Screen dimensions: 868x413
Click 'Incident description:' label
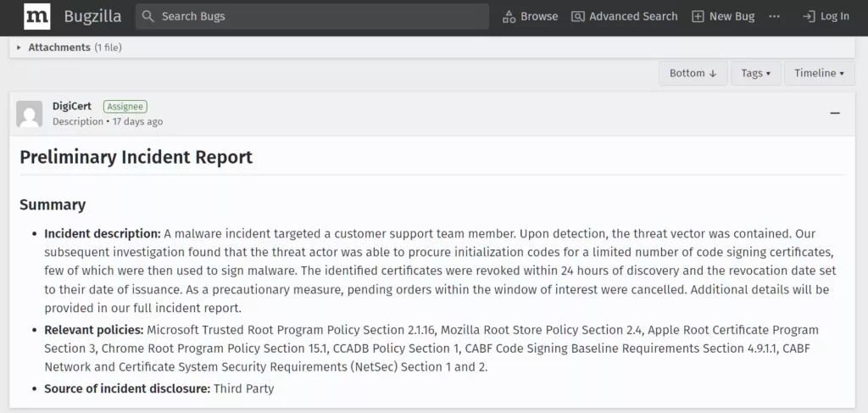click(103, 233)
